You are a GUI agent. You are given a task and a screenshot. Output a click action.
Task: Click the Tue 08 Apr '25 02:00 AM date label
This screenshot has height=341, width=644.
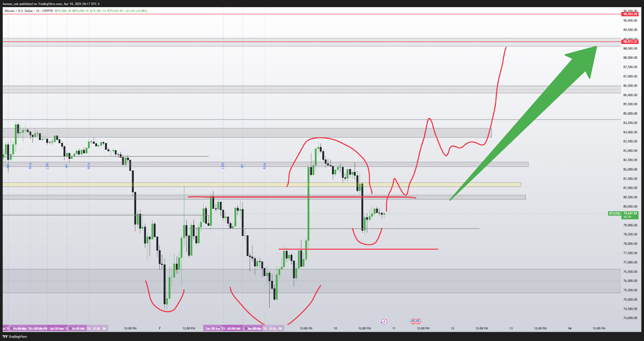pyautogui.click(x=221, y=329)
